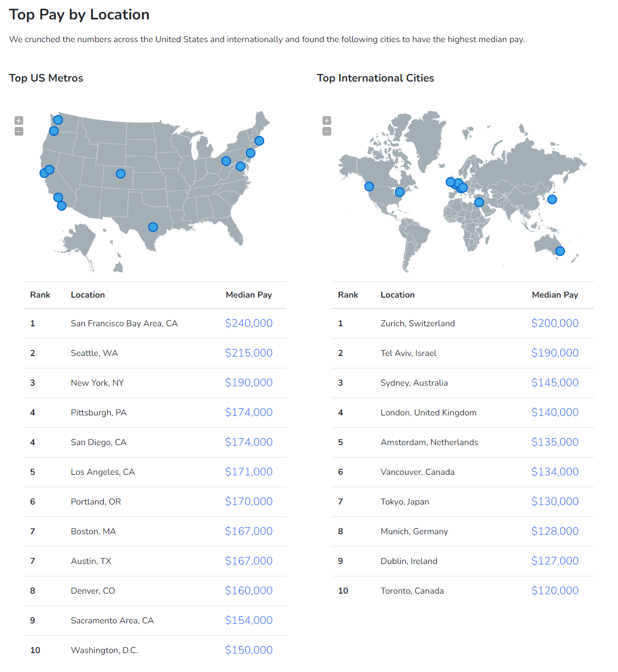Select the 'San Francisco Bay Area, CA' location text

click(x=124, y=323)
